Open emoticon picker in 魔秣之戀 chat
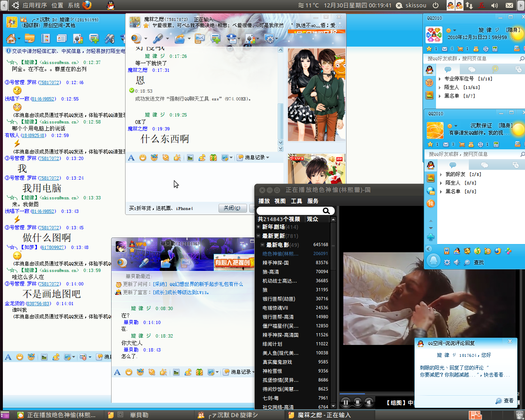The image size is (525, 420). (x=143, y=157)
